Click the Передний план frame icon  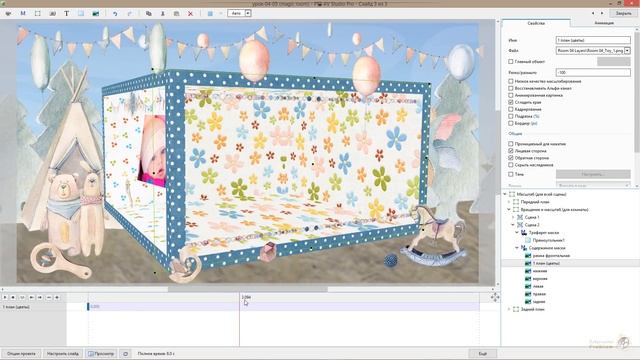[516, 202]
